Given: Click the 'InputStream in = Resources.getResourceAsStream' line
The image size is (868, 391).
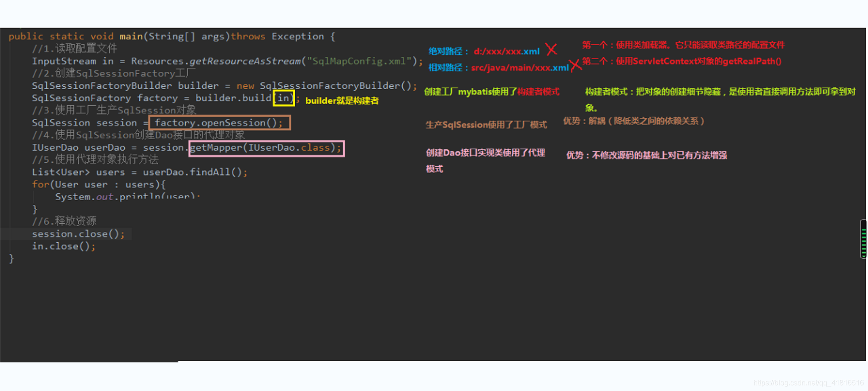Looking at the screenshot, I should pos(227,61).
